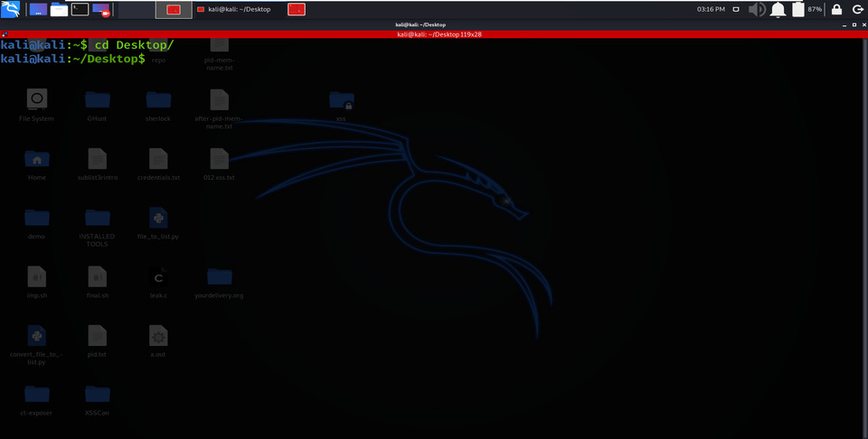868x439 pixels.
Task: Open the clock showing 03:16 PM
Action: click(711, 9)
